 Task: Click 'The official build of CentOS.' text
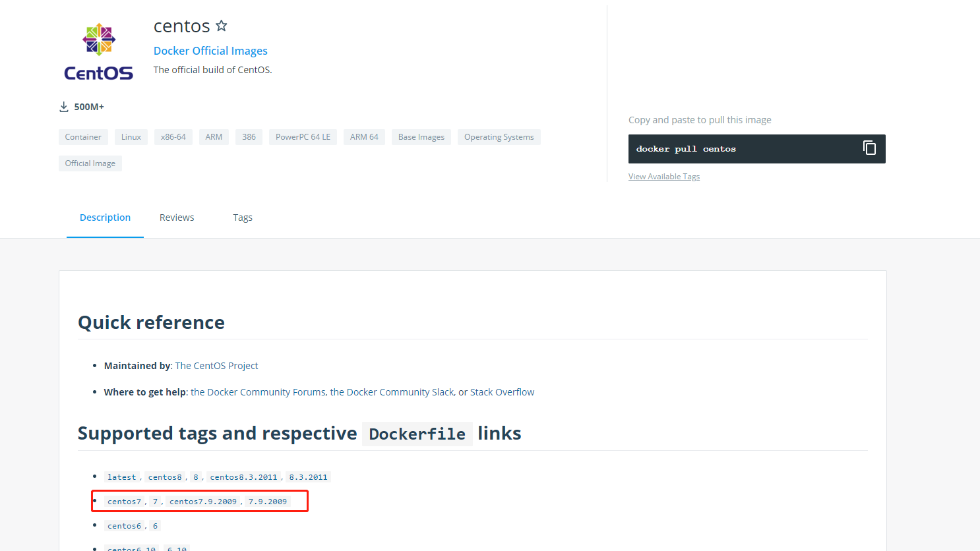click(212, 70)
